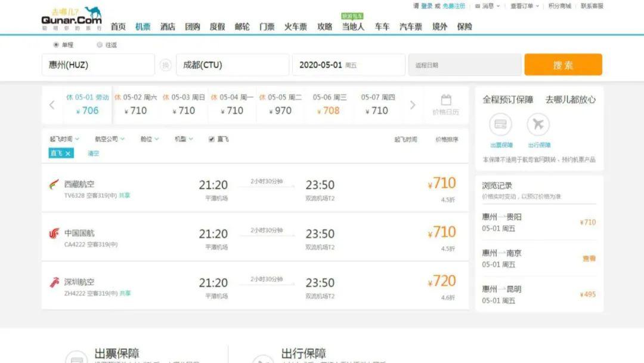This screenshot has width=644, height=363.
Task: Click the Qunar.com camel logo
Action: pos(72,18)
